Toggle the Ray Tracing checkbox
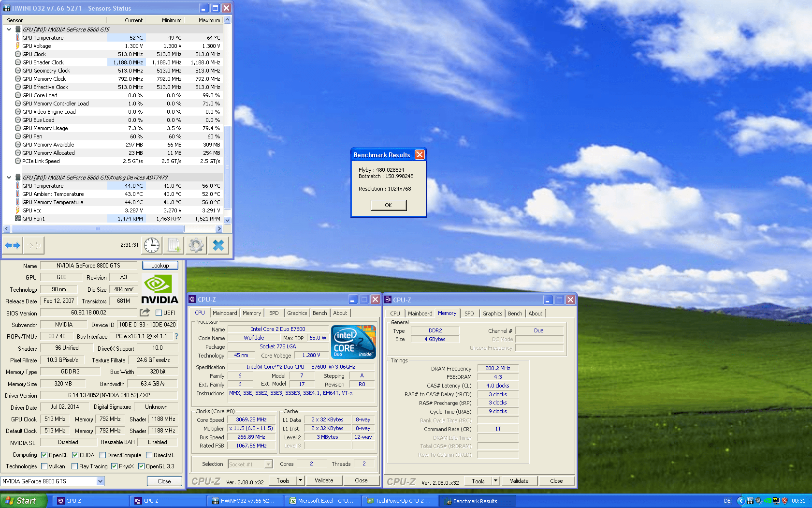This screenshot has height=508, width=812. tap(75, 466)
